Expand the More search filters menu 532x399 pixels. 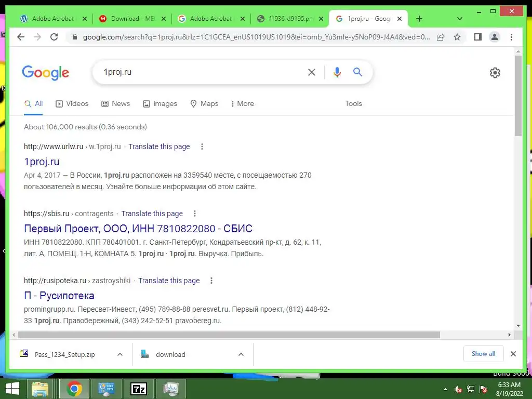(242, 103)
